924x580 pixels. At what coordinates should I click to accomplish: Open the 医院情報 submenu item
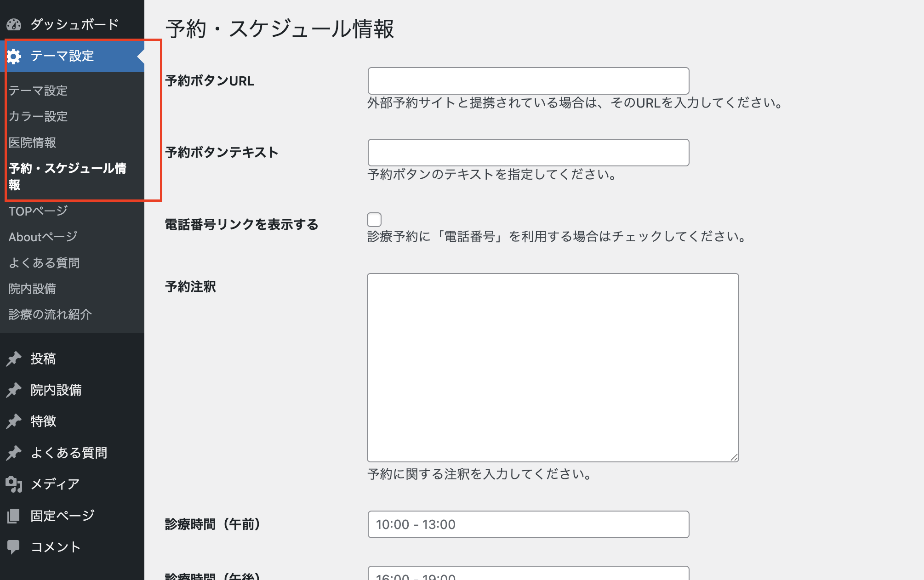[32, 142]
